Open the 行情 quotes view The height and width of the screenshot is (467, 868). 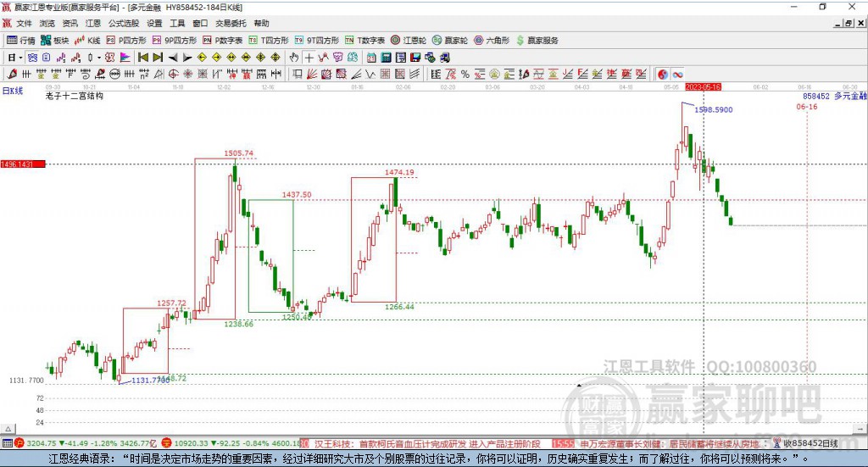(x=21, y=41)
